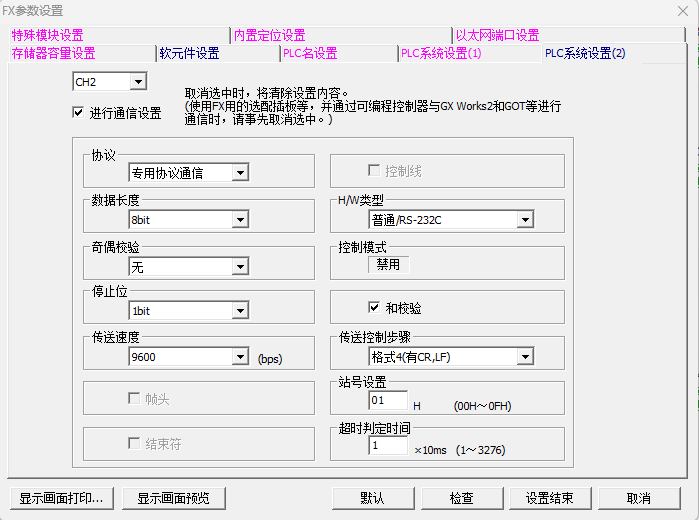Select the 以太网端口设置 tab
Screen dimensions: 699x520
497,36
